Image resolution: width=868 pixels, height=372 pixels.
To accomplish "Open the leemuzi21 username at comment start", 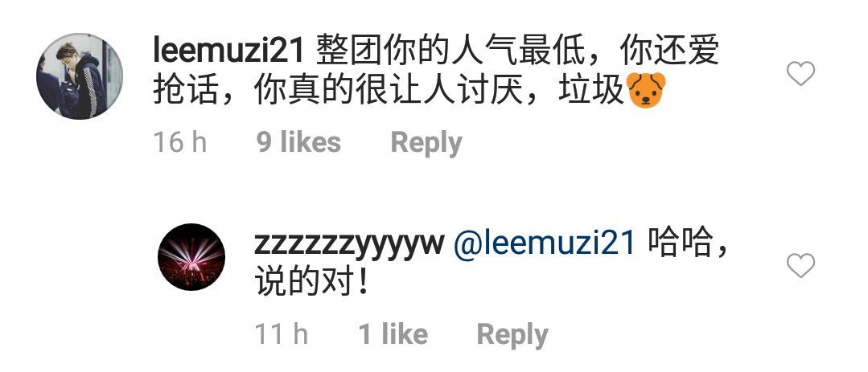I will (228, 51).
